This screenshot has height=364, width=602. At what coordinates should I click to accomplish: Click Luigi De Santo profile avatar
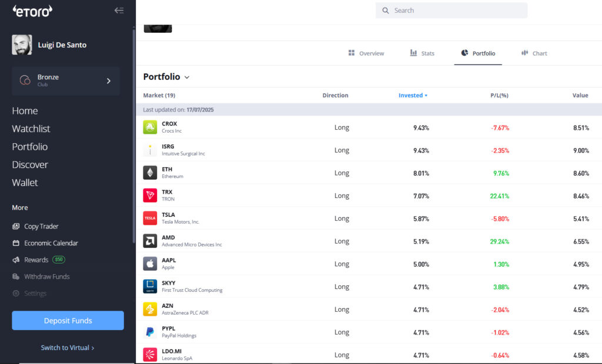click(x=22, y=45)
